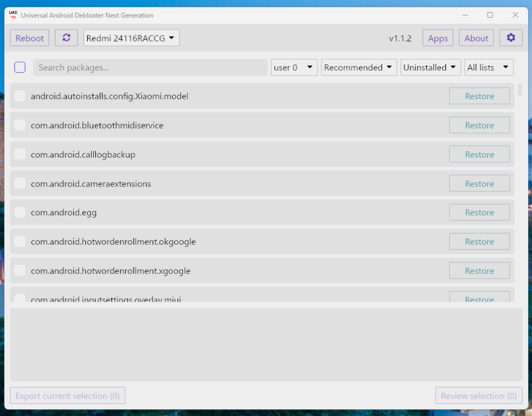Viewport: 532px width, 416px height.
Task: Minimize the Debloater window
Action: click(465, 15)
